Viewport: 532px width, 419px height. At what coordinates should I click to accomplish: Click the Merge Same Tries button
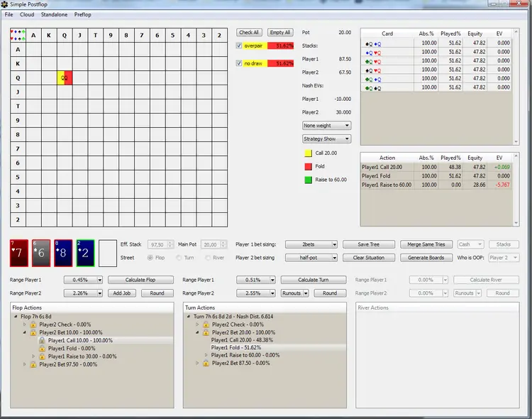tap(426, 244)
